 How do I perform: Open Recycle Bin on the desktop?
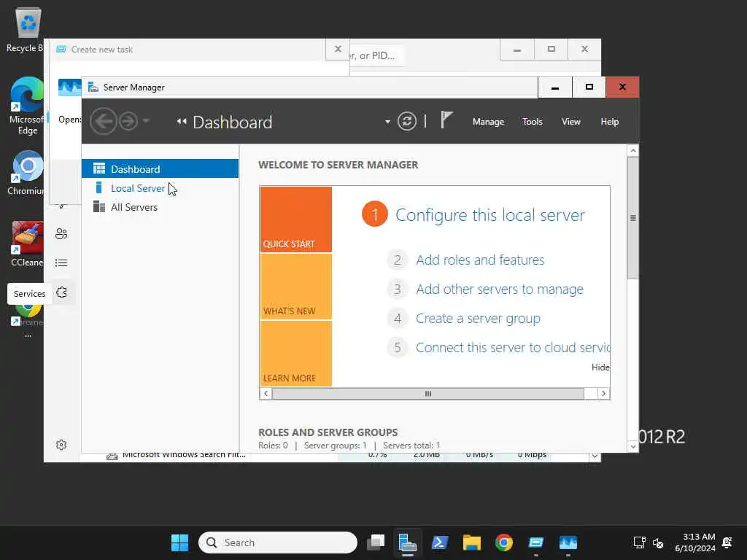pos(26,29)
